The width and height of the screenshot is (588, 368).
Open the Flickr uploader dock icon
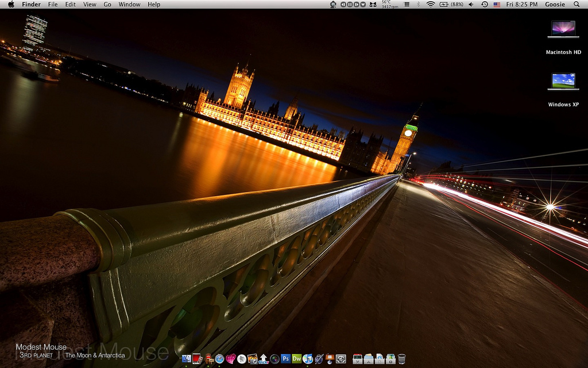coord(263,359)
